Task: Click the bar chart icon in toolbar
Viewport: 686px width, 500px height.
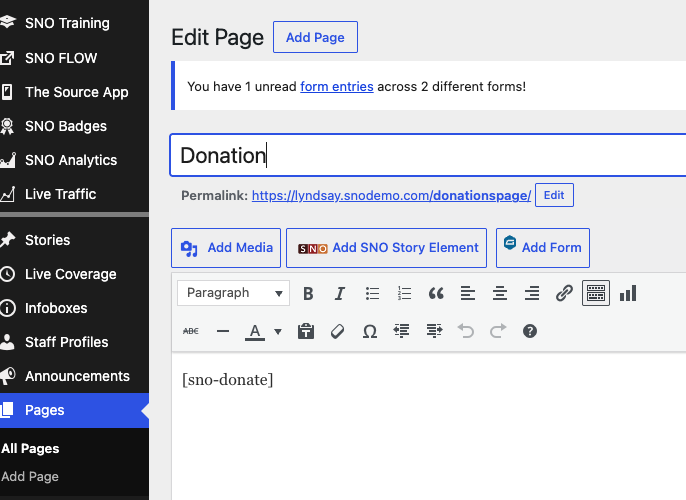Action: point(628,293)
